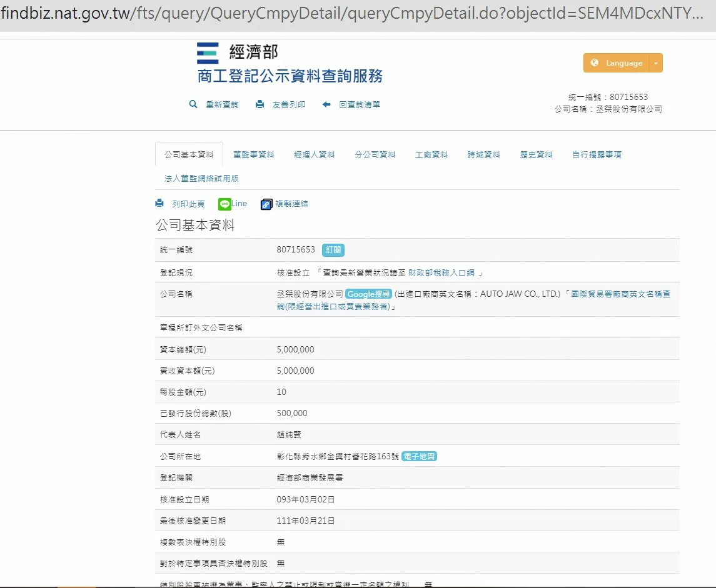This screenshot has width=716, height=588.
Task: Open the 電子地圖 button by the address
Action: tap(419, 457)
